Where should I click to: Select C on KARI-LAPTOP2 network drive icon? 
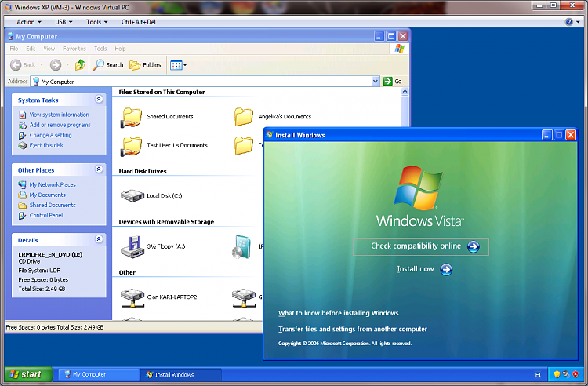132,298
